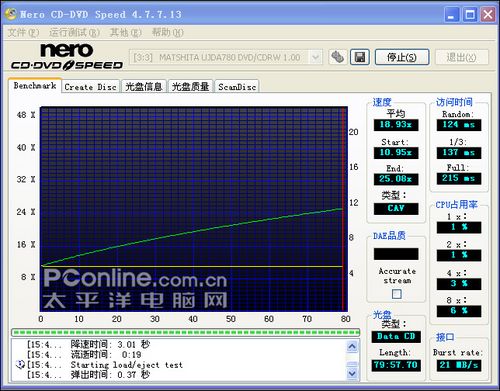Viewport: 500px width, 391px height.
Task: Click the CAV type value
Action: (396, 209)
